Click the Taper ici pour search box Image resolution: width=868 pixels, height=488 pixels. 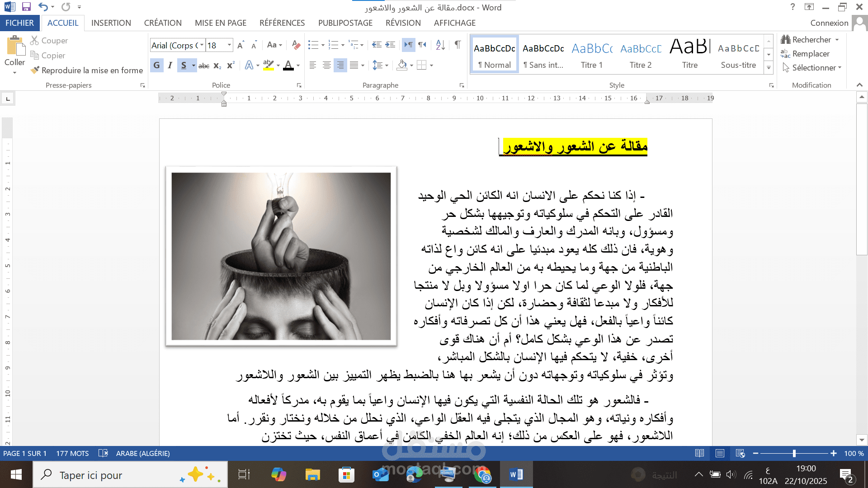130,475
